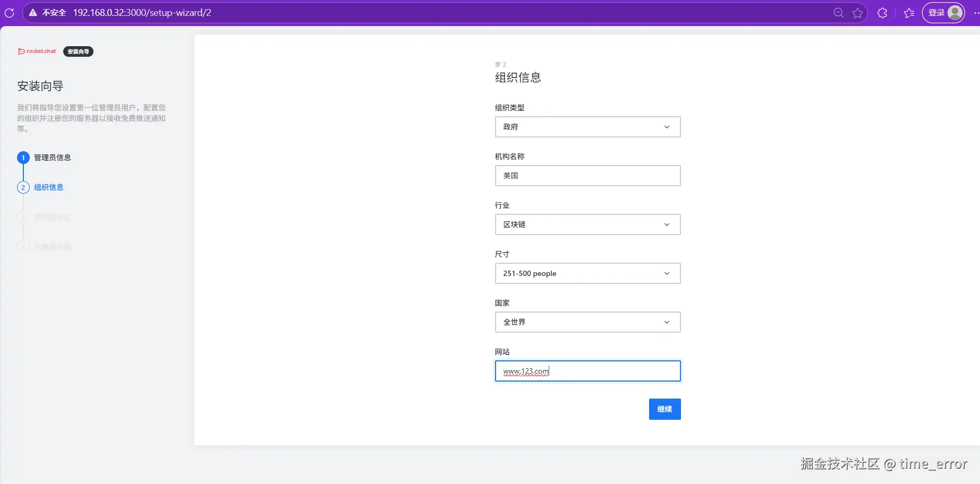Click the browser page reload icon
Image resolution: width=980 pixels, height=484 pixels.
8,13
